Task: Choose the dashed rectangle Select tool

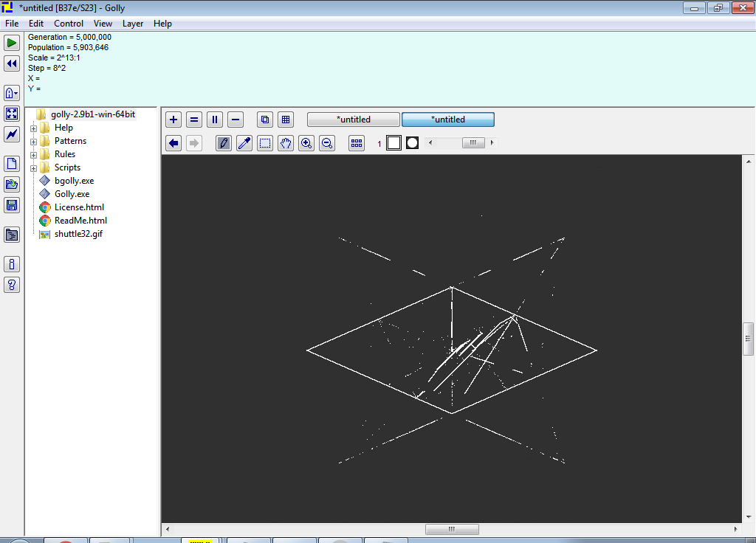Action: (265, 143)
